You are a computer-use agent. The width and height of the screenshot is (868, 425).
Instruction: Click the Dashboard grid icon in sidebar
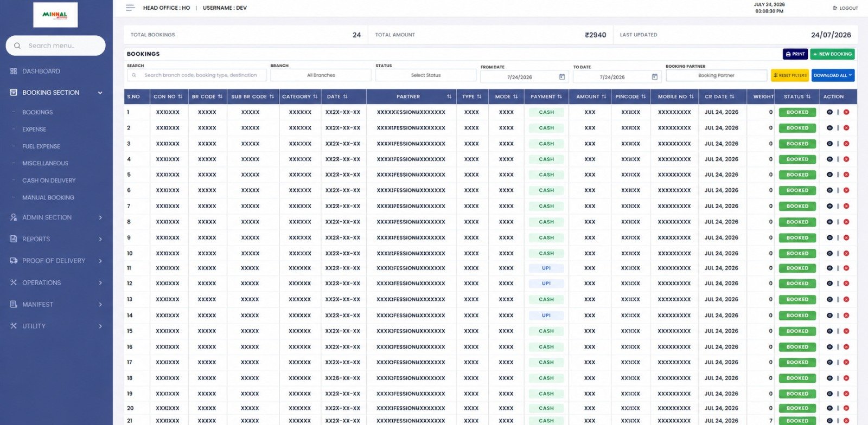click(14, 71)
